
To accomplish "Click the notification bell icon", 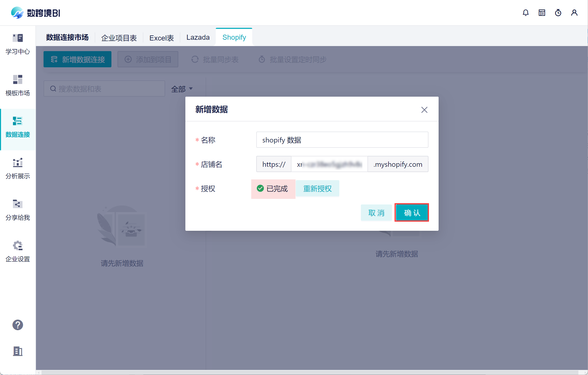I will [525, 13].
